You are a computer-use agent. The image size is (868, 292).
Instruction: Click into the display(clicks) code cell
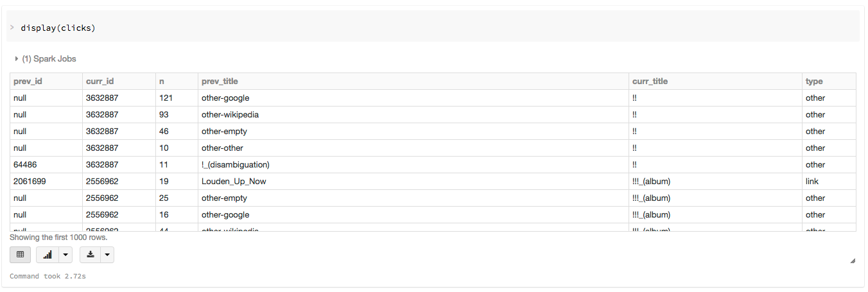pyautogui.click(x=385, y=28)
